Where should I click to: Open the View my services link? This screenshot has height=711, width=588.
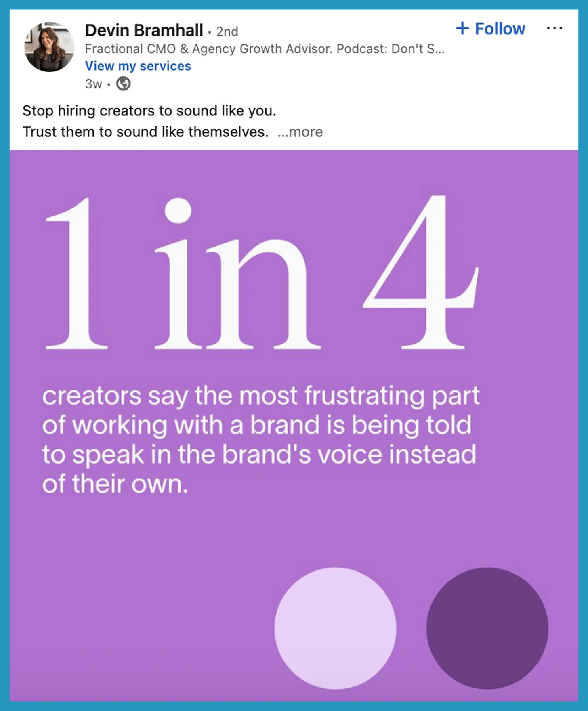point(138,65)
